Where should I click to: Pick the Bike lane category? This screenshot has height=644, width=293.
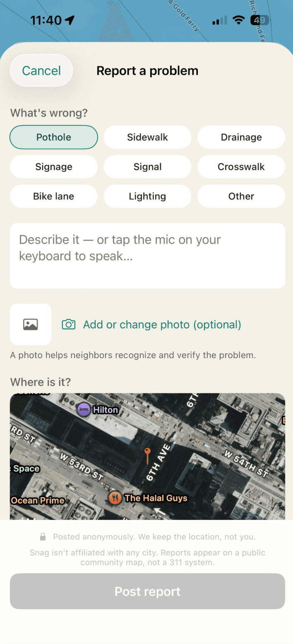coord(54,196)
